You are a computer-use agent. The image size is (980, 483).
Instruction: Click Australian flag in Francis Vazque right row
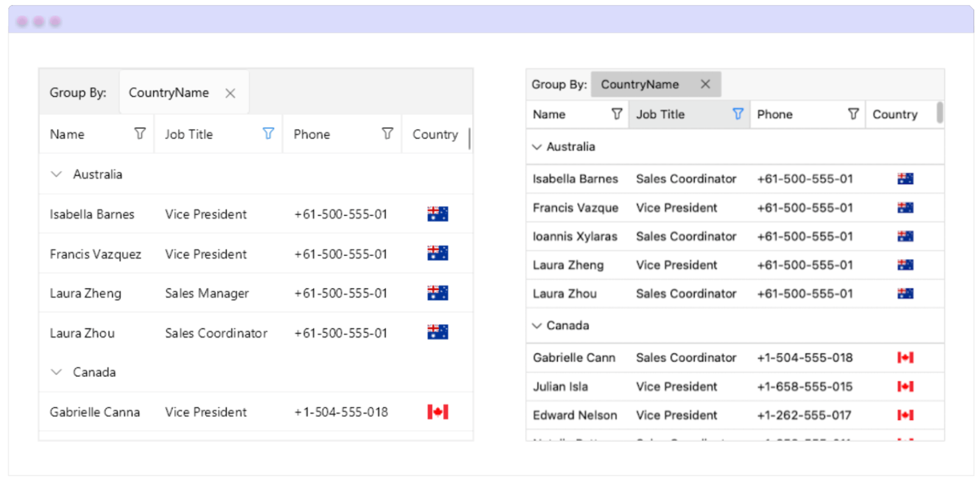905,207
